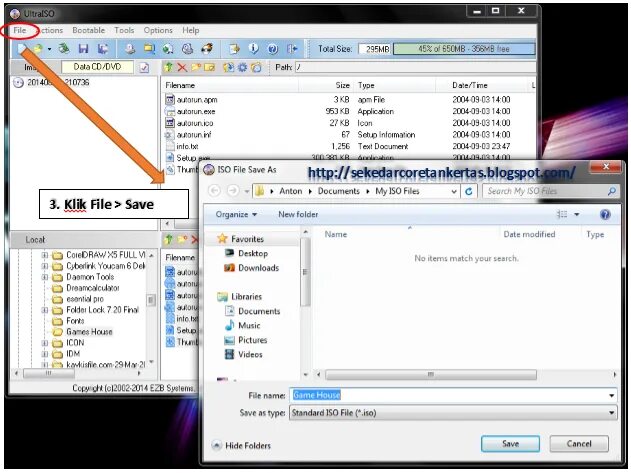This screenshot has height=473, width=631.
Task: Click green Up arrow in image file pane
Action: (169, 67)
